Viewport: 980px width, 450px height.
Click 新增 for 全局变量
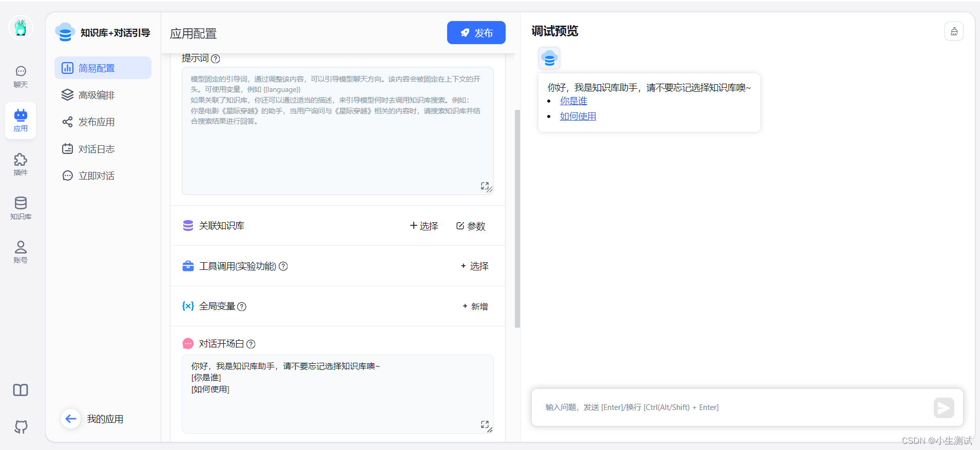pos(475,306)
